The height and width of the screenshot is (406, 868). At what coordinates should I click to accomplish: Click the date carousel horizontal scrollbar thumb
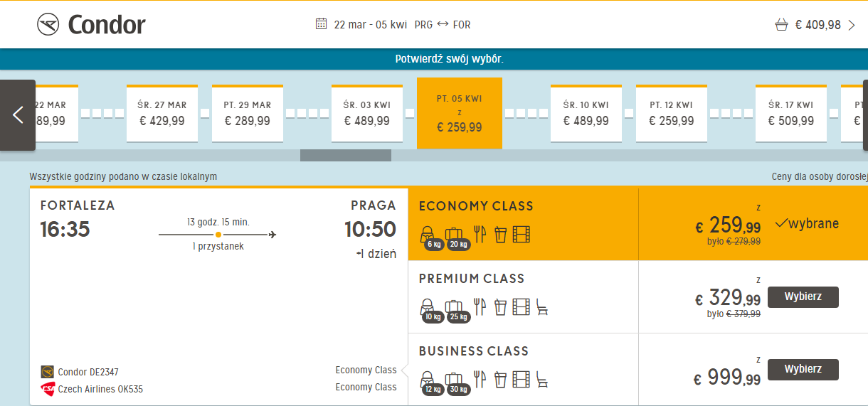point(346,155)
